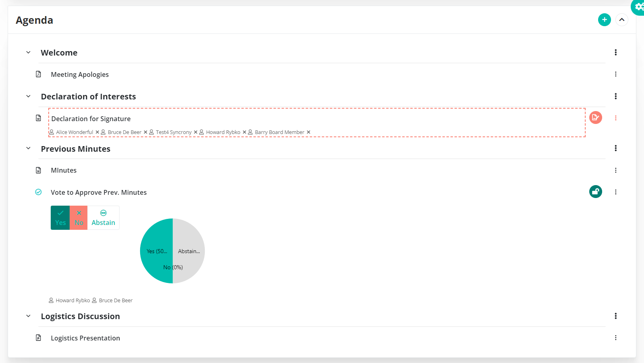The width and height of the screenshot is (644, 363).
Task: Click signer name Test4 Syncrony
Action: [x=173, y=132]
